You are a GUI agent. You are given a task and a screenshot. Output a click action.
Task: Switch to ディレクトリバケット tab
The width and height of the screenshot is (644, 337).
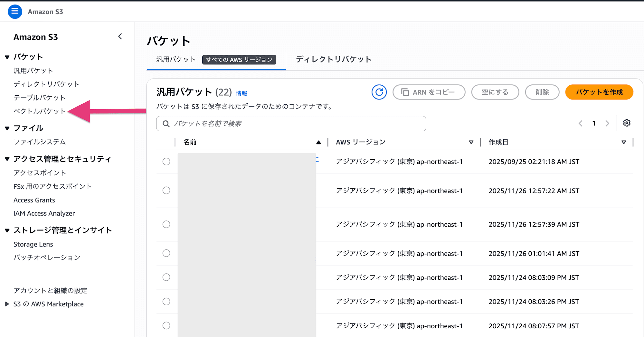[x=334, y=59]
